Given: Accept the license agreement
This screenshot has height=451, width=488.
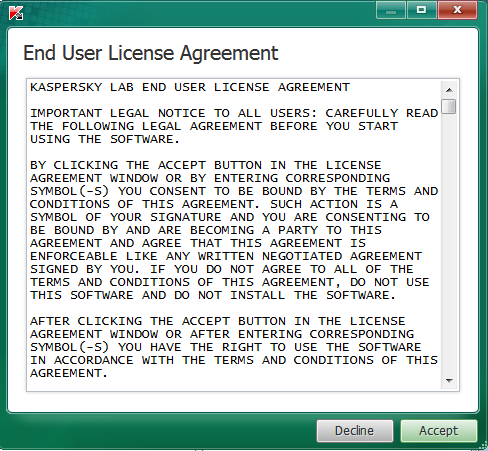Looking at the screenshot, I should point(439,431).
